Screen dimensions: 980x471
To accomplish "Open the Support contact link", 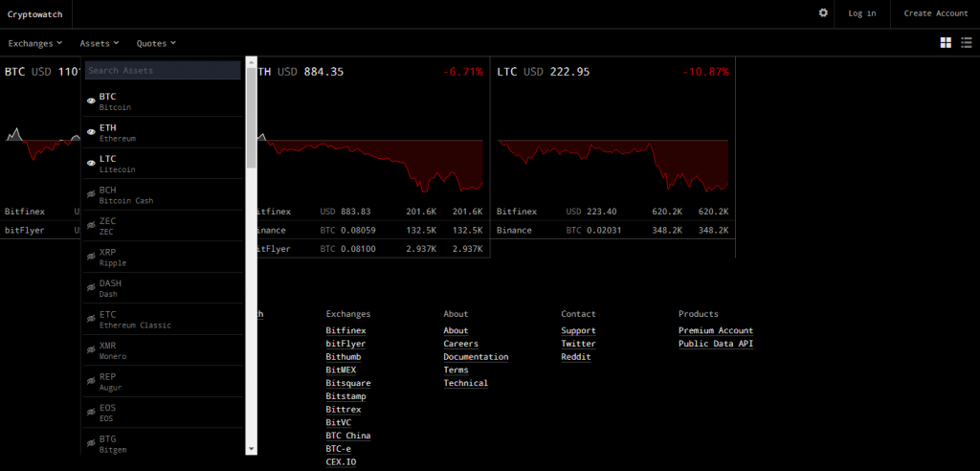I will [578, 330].
